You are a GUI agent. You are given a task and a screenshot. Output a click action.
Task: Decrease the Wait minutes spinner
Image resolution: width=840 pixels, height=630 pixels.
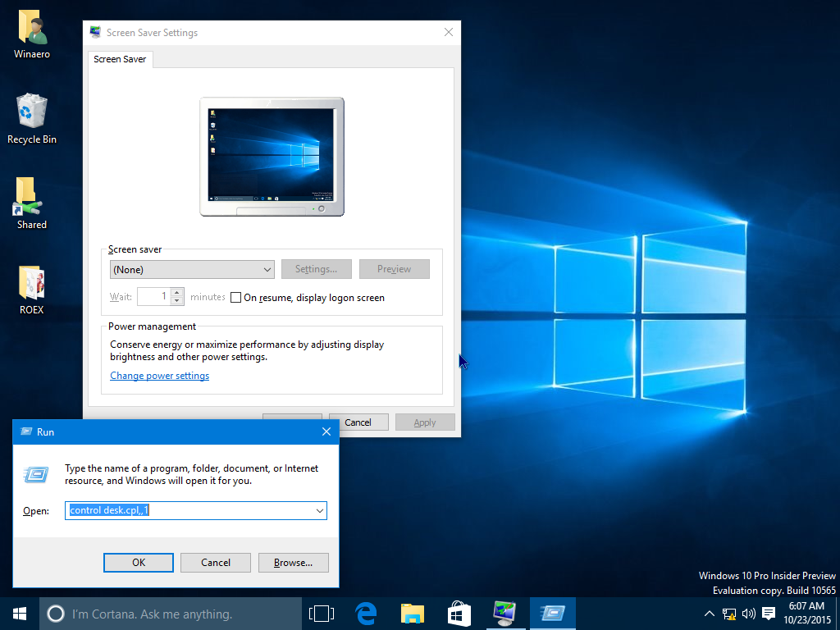(x=177, y=301)
